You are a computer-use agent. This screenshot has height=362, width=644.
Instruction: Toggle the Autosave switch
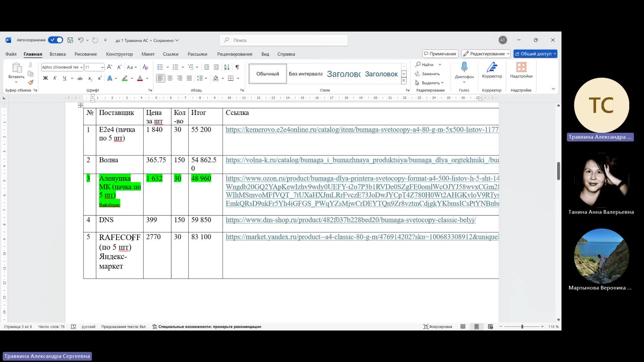(55, 40)
